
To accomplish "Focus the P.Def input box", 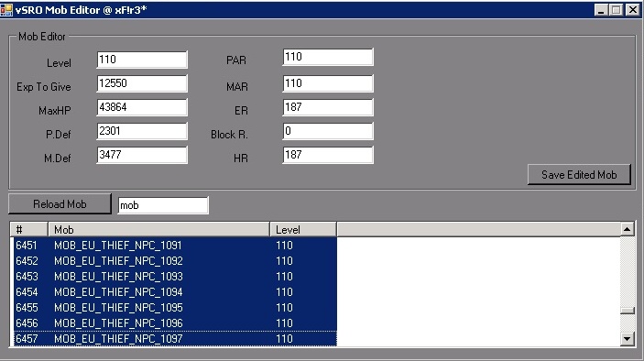I will coord(142,131).
